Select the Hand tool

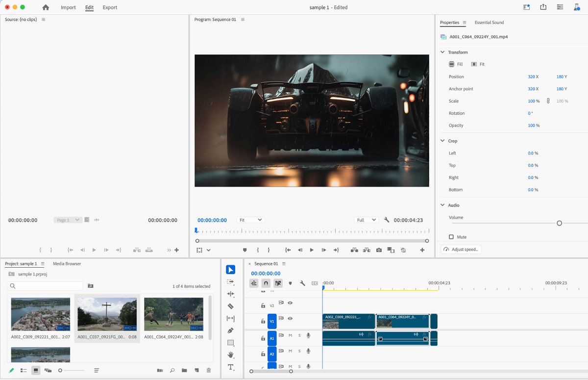click(230, 354)
